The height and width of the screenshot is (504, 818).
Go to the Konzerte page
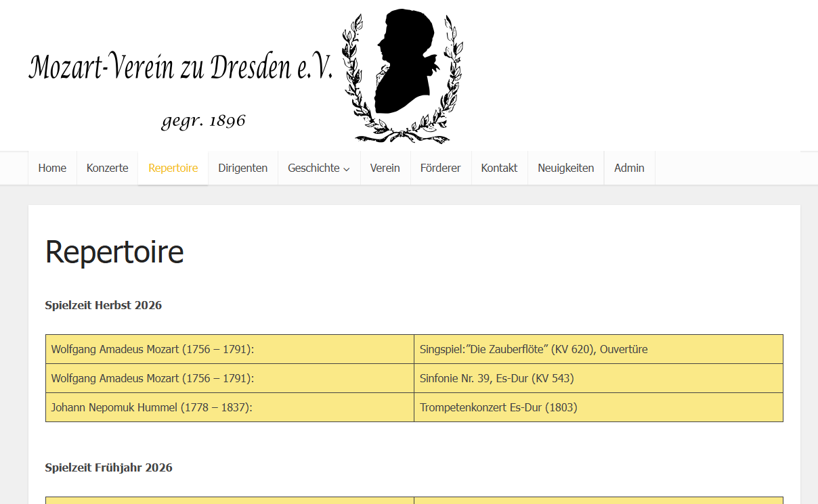[x=107, y=168]
